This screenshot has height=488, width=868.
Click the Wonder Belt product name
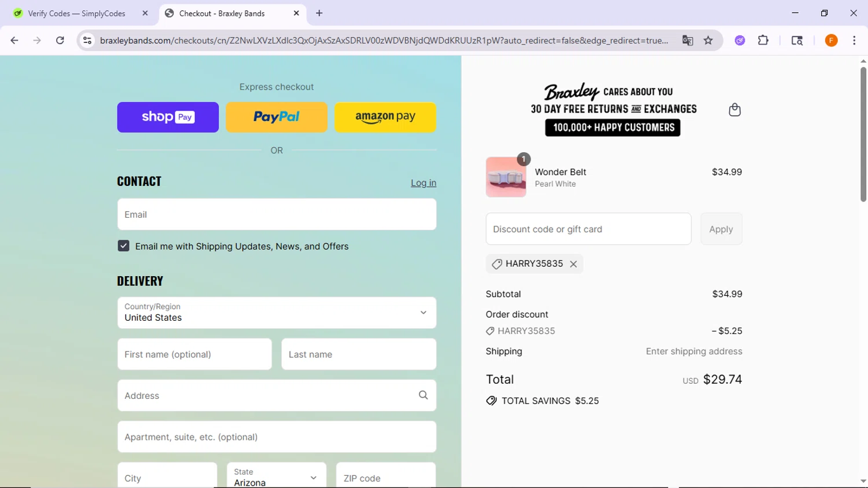pos(560,172)
